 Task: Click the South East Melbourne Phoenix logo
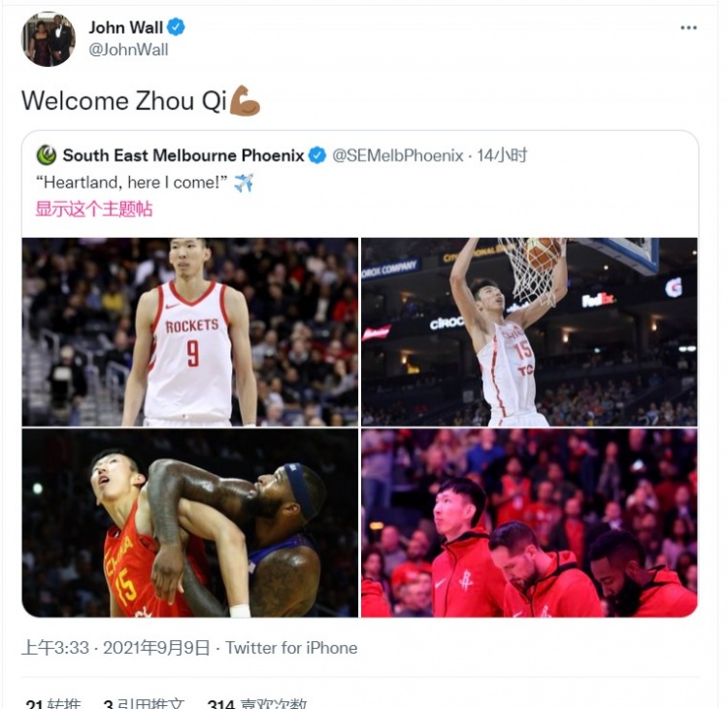47,155
